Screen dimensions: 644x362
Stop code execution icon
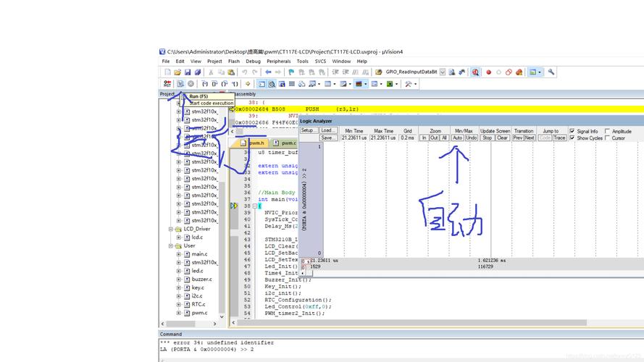click(191, 84)
